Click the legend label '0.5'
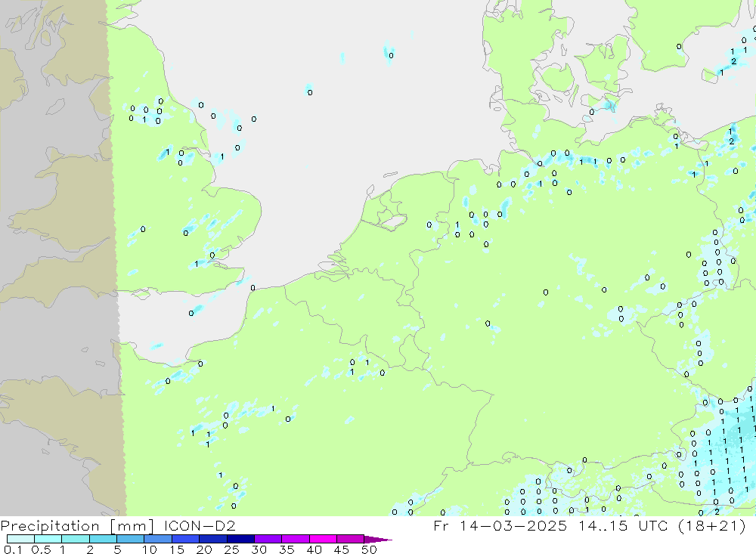This screenshot has height=554, width=756. 41,549
